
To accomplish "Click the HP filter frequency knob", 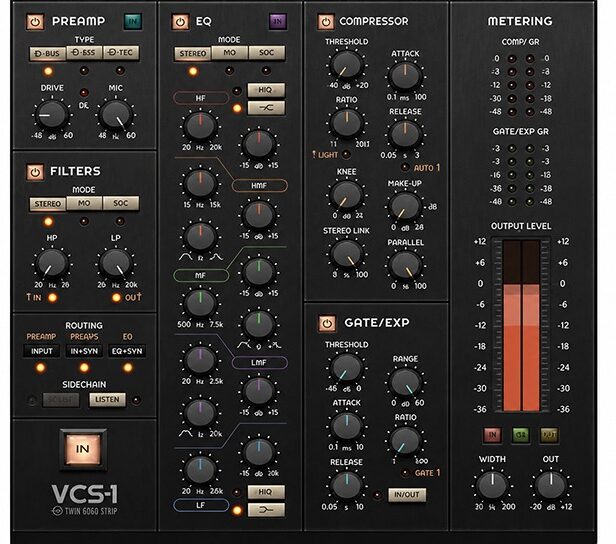I will pyautogui.click(x=51, y=263).
